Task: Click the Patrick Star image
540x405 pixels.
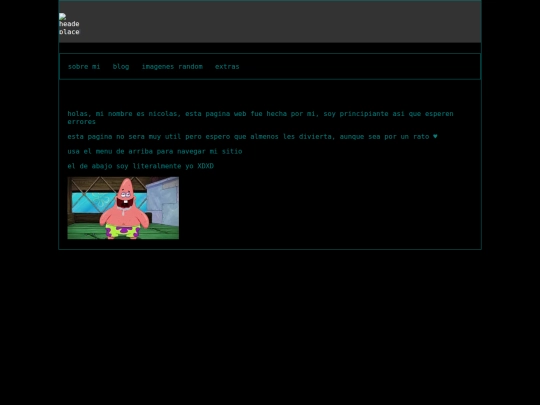Action: (123, 208)
